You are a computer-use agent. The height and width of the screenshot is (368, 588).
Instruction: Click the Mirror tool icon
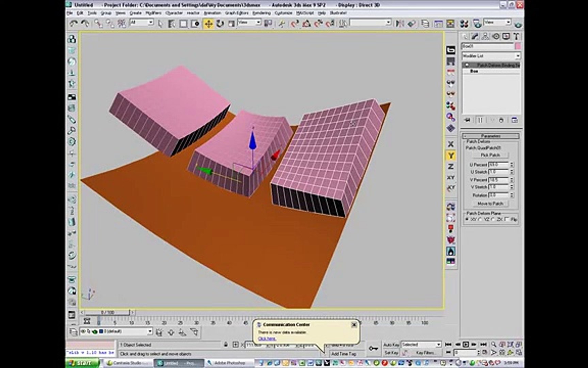(400, 24)
